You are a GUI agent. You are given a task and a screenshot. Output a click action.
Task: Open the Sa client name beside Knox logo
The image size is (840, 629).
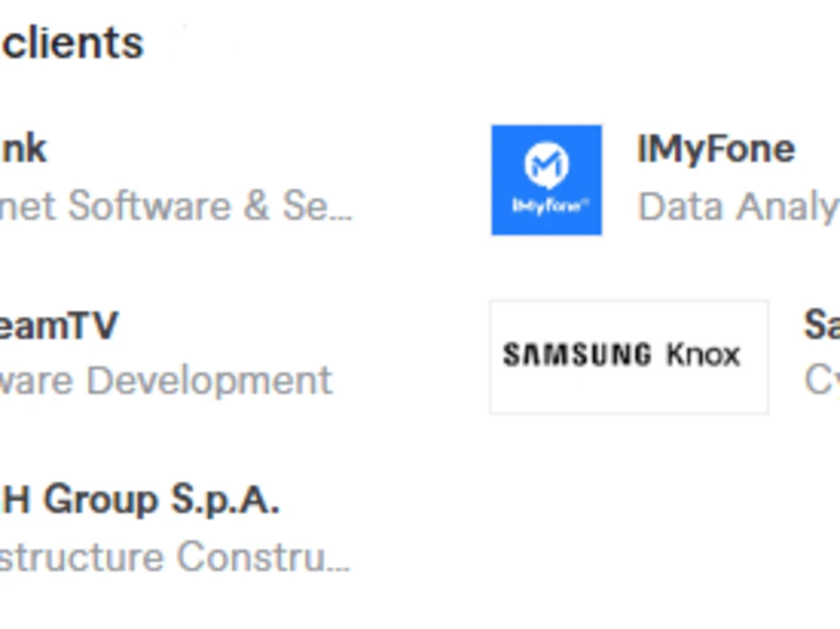(x=822, y=325)
